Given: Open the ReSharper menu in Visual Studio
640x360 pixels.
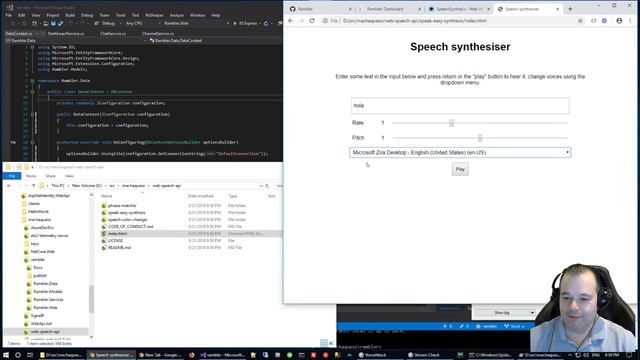Looking at the screenshot, I should (154, 15).
